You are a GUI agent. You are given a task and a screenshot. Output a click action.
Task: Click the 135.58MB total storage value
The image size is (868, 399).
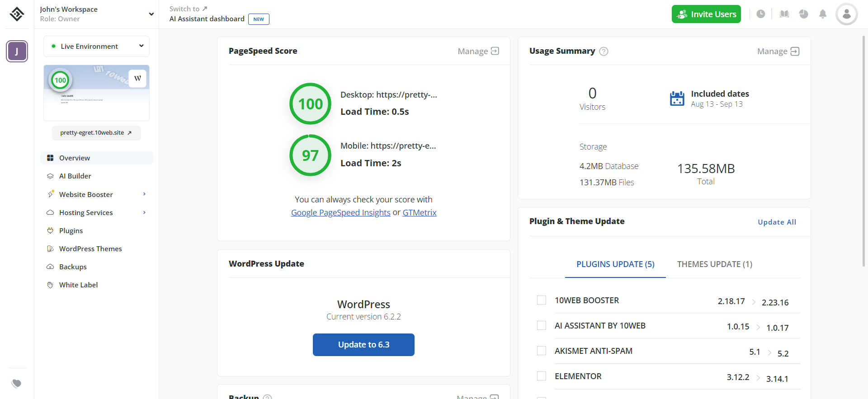(x=706, y=169)
